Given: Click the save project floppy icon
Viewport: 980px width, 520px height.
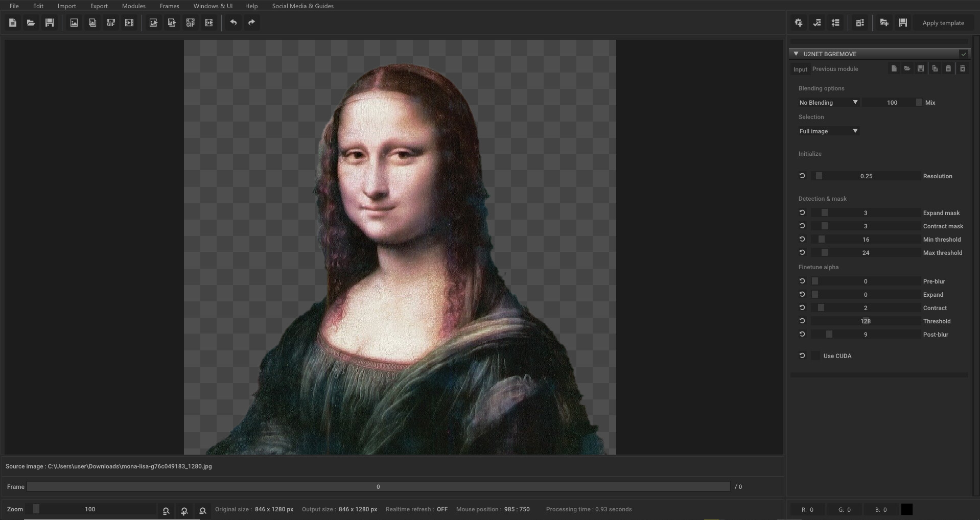Looking at the screenshot, I should [x=50, y=22].
